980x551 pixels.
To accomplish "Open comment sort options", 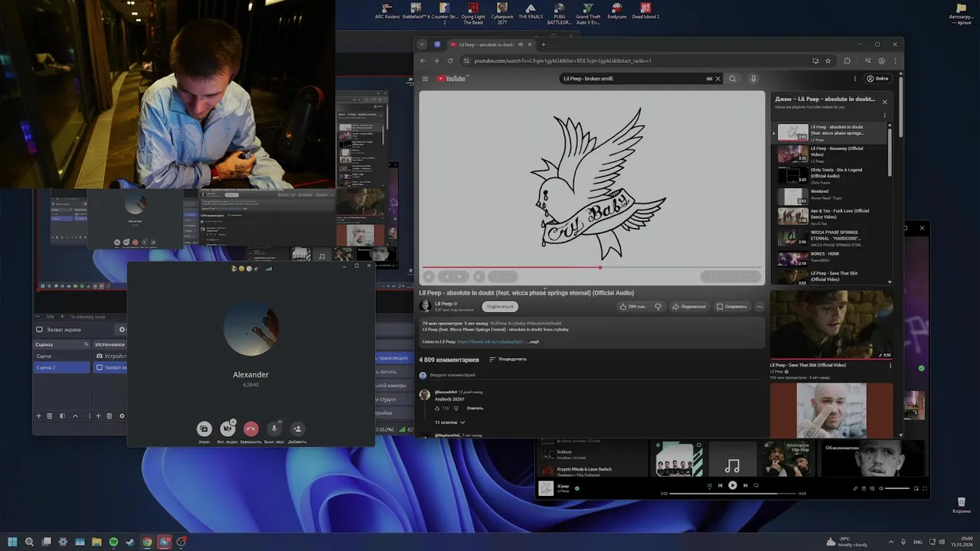I will 508,359.
